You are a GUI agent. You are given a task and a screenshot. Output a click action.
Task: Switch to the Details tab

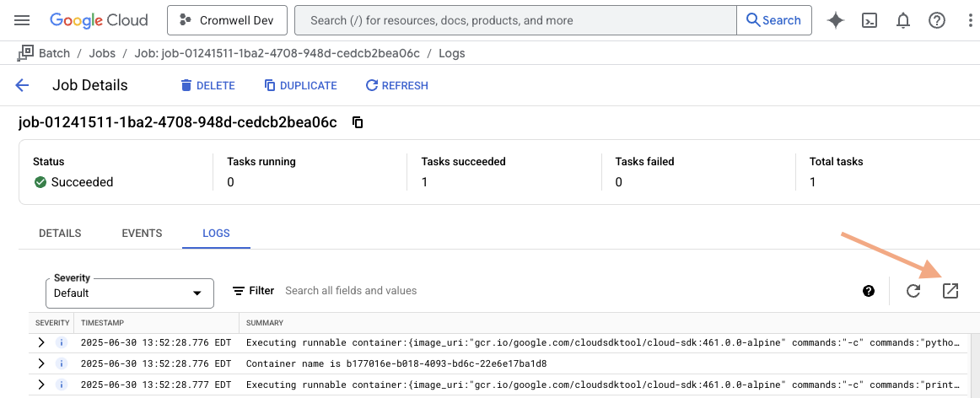click(60, 233)
